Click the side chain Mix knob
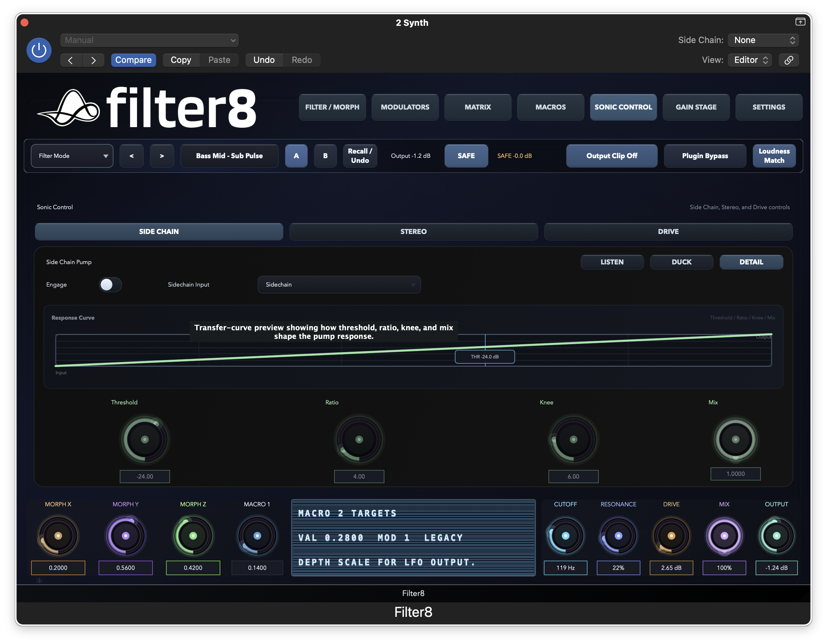The image size is (827, 644). [735, 439]
